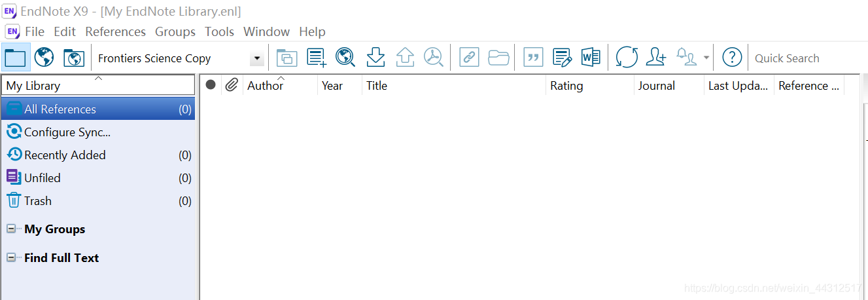
Task: Sort references by Title column
Action: 454,85
